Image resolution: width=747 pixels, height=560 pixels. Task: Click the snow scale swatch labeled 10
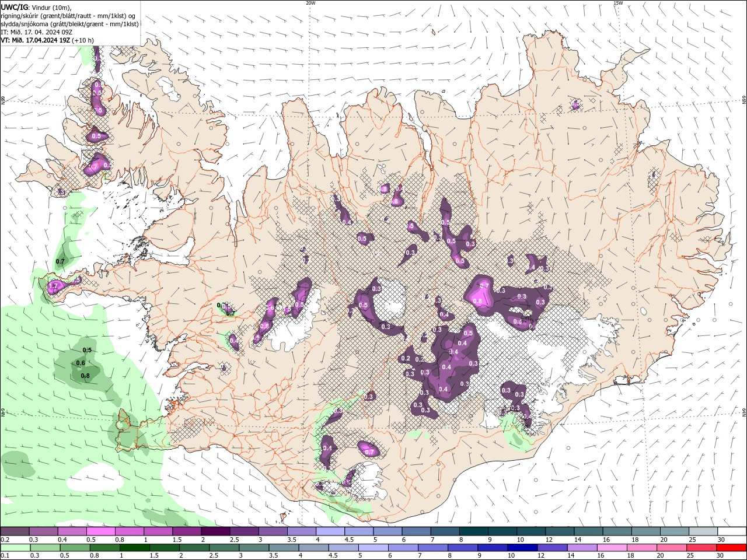point(530,531)
